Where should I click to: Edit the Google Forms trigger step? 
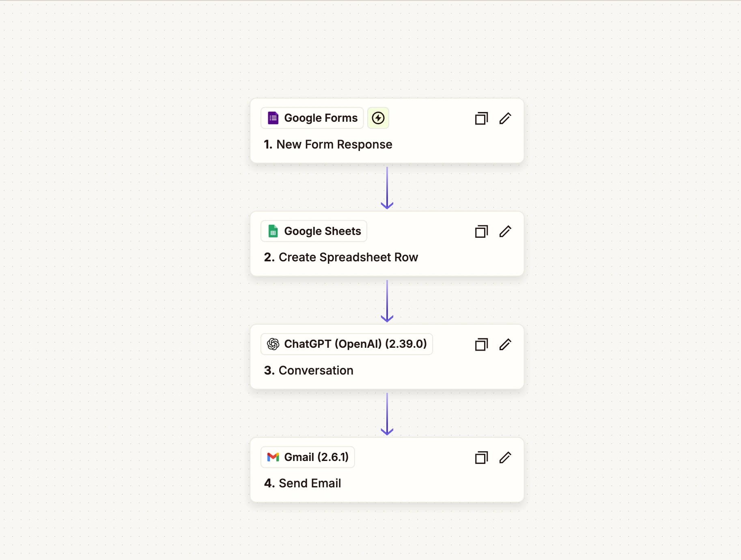click(505, 118)
